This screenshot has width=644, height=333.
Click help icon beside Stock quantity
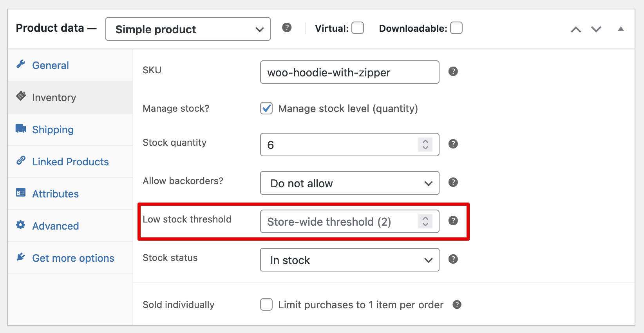[x=453, y=144]
